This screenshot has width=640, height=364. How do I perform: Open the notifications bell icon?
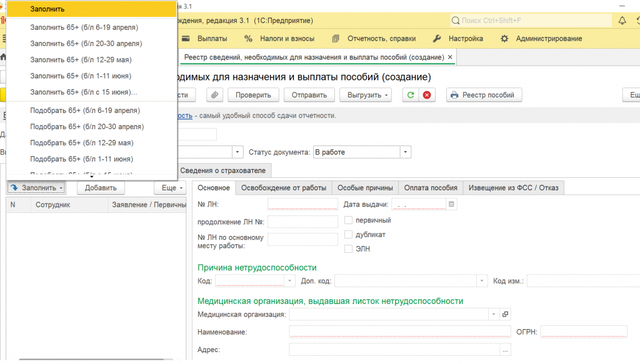click(622, 21)
